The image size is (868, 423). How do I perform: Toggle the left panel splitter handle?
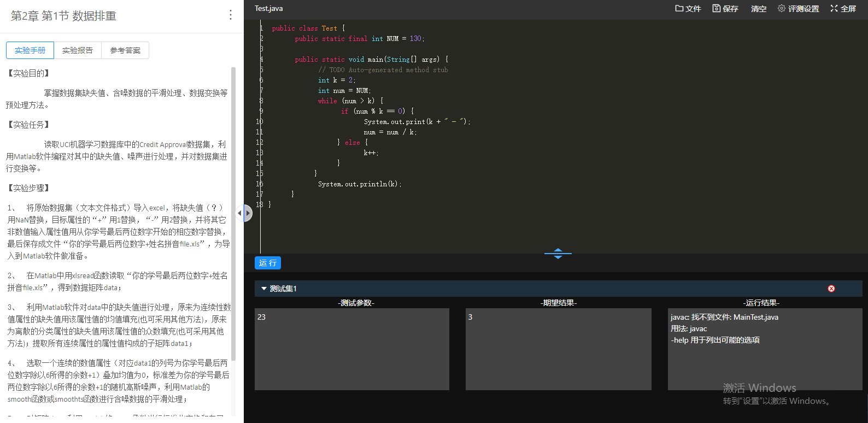[x=244, y=213]
